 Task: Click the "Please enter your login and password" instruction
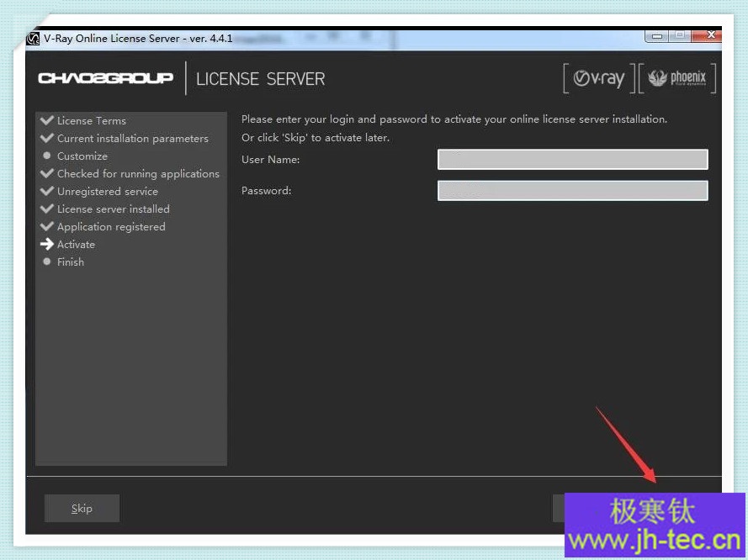point(454,119)
